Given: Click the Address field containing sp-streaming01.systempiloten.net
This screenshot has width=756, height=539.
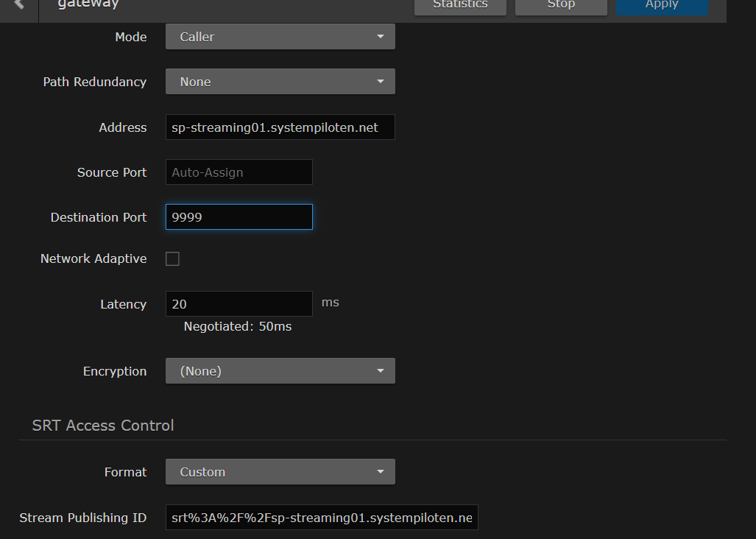Looking at the screenshot, I should point(280,127).
